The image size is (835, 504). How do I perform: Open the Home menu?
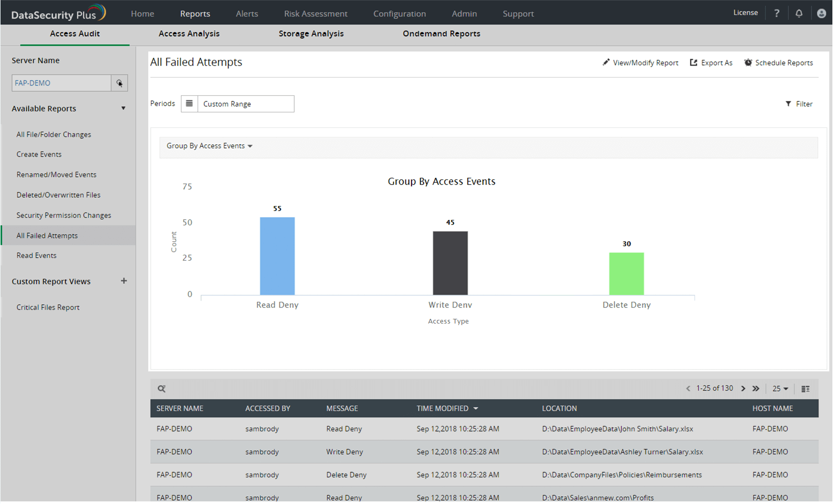pos(143,14)
